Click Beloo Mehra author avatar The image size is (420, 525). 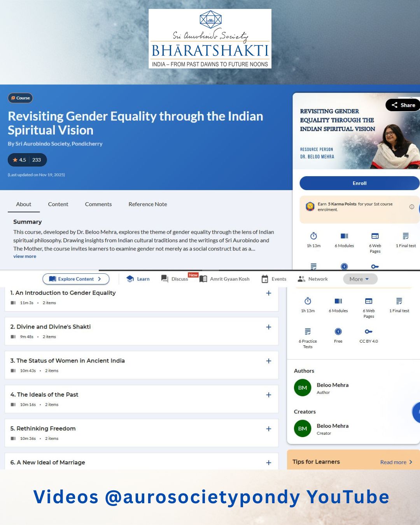(x=303, y=388)
